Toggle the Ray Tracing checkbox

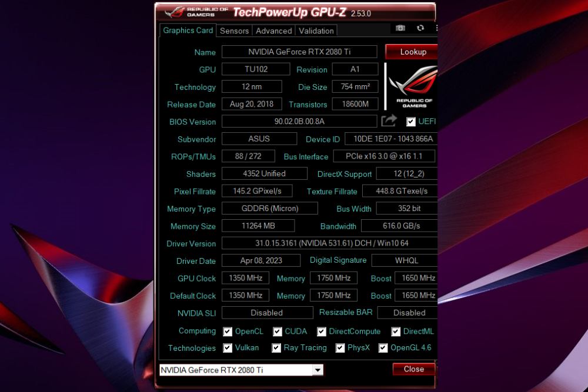point(276,348)
